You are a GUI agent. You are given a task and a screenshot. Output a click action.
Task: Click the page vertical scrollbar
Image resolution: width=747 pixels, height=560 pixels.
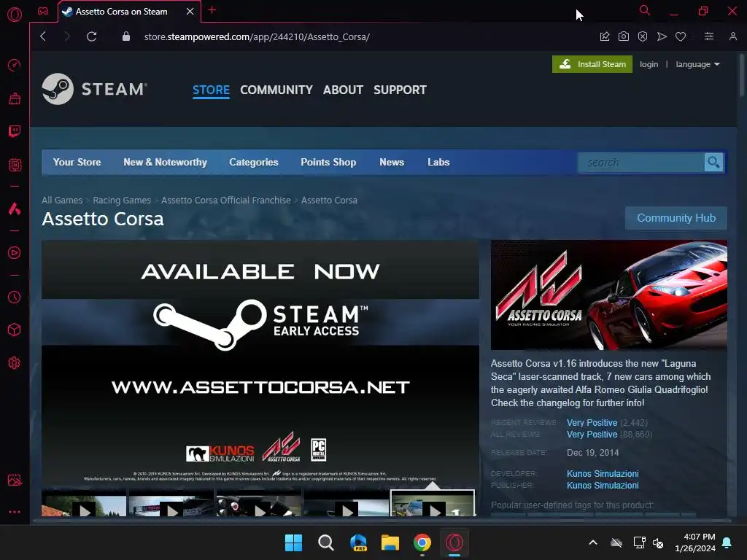click(x=741, y=76)
